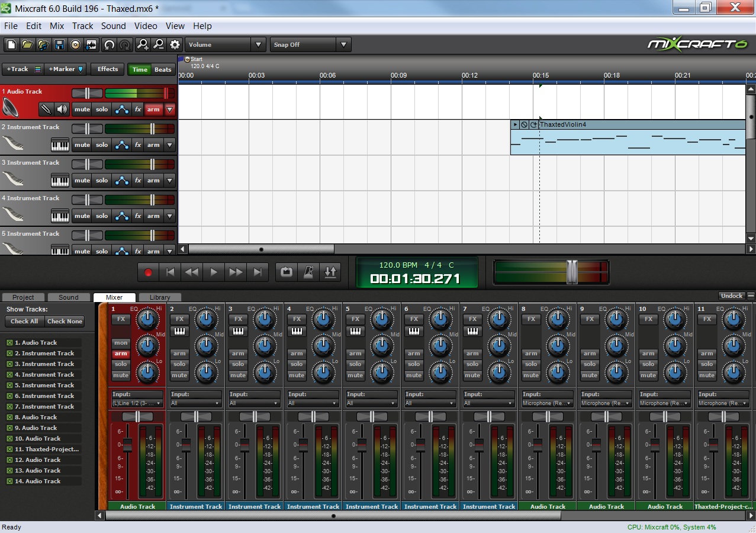Open Input dropdown on mixer channel 2
Screen dimensions: 756x533
pos(195,403)
